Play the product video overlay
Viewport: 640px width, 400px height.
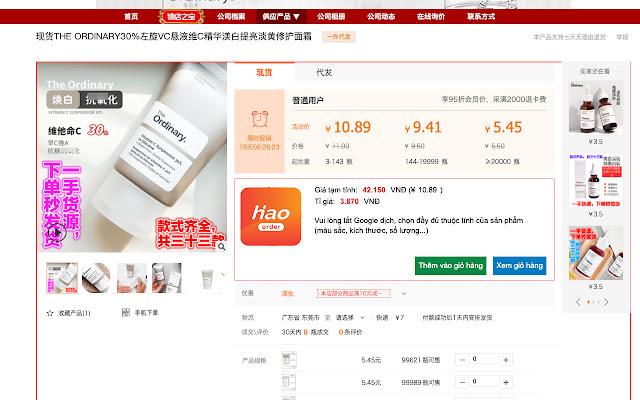(57, 233)
